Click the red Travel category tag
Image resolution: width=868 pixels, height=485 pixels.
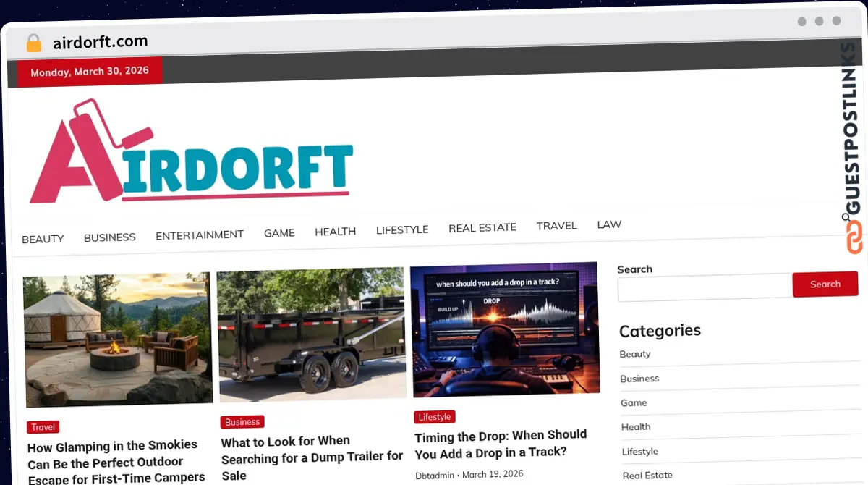click(43, 427)
